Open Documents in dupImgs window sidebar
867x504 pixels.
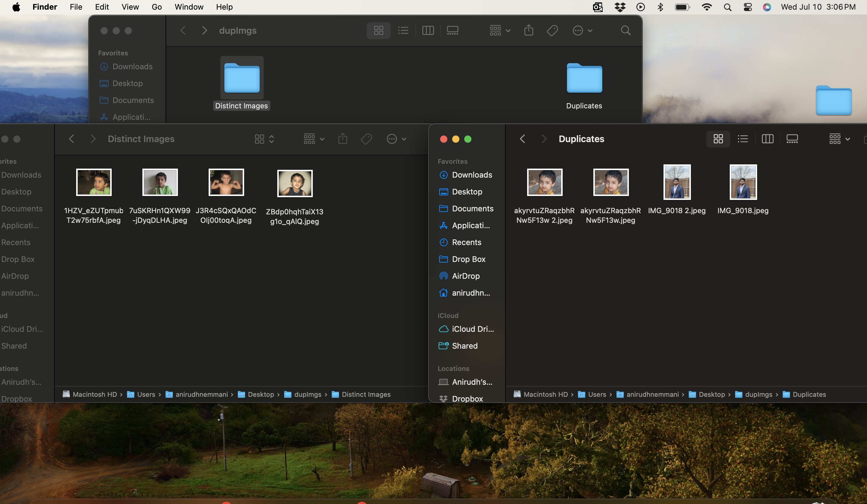(127, 100)
